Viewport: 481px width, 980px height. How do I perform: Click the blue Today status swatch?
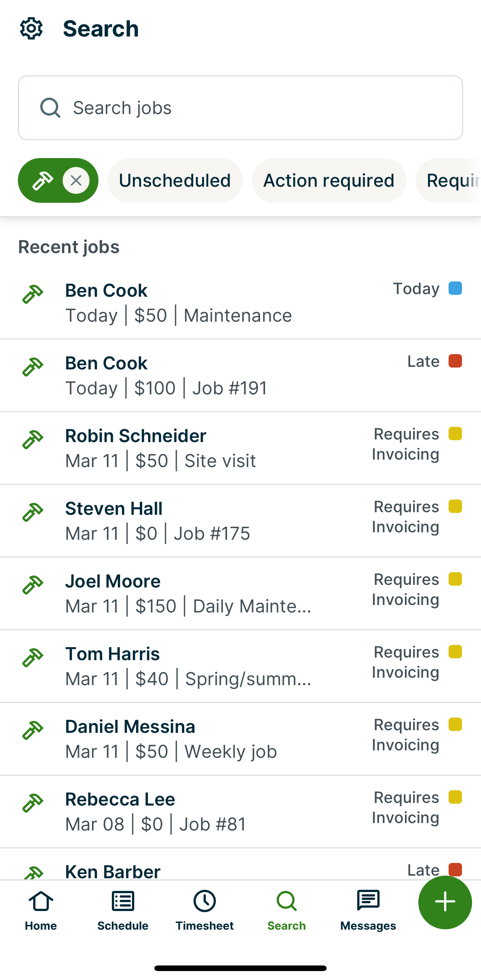point(455,289)
